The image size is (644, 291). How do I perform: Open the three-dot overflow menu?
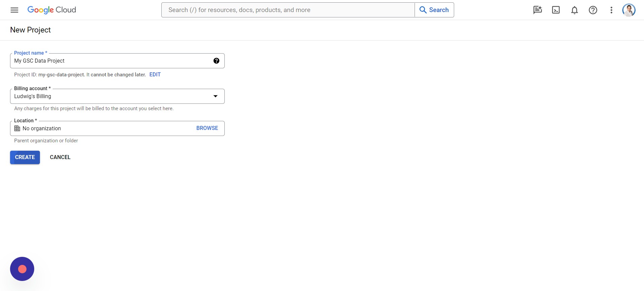tap(611, 10)
